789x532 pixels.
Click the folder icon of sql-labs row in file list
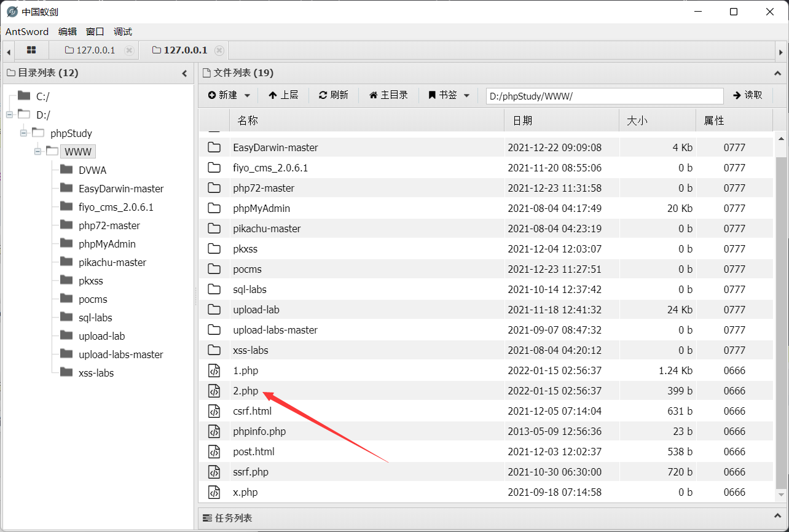coord(214,289)
